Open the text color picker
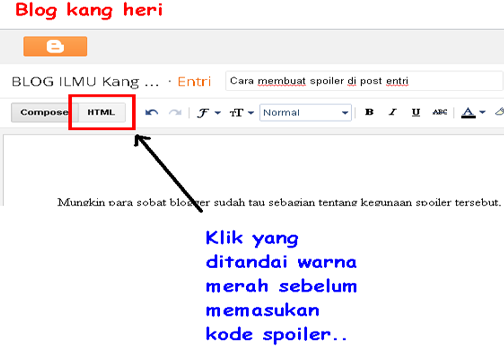 pyautogui.click(x=473, y=113)
